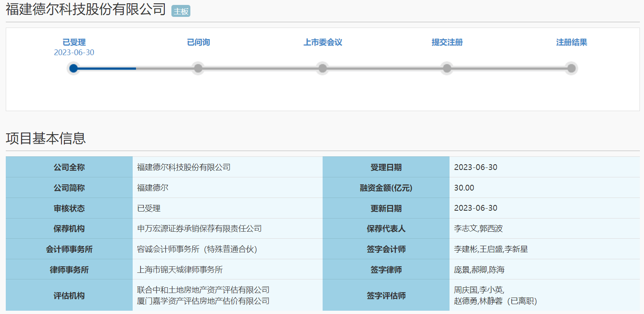The width and height of the screenshot is (644, 314).
Task: Click the 30.00 financing amount value
Action: pyautogui.click(x=464, y=188)
